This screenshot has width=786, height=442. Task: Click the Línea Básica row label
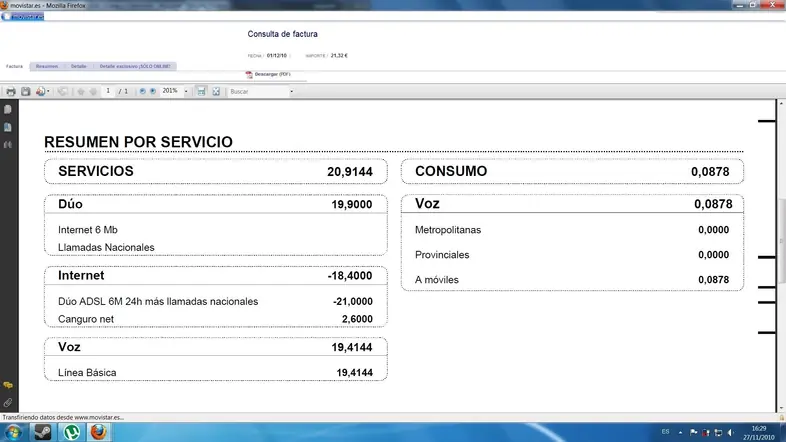pyautogui.click(x=87, y=373)
